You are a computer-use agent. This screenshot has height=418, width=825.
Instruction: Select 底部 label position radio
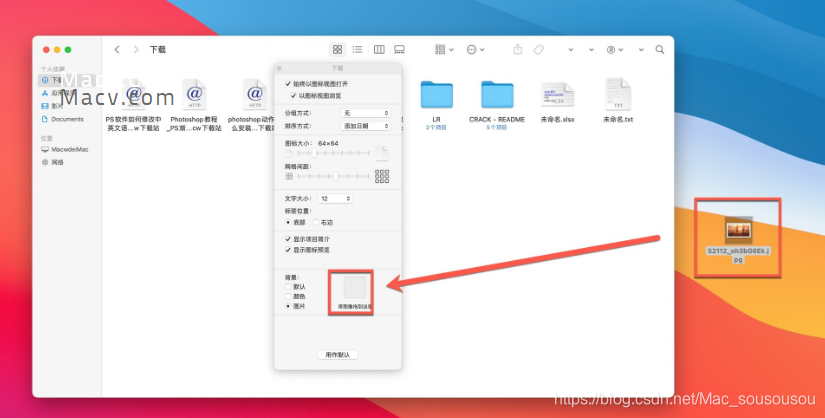288,222
